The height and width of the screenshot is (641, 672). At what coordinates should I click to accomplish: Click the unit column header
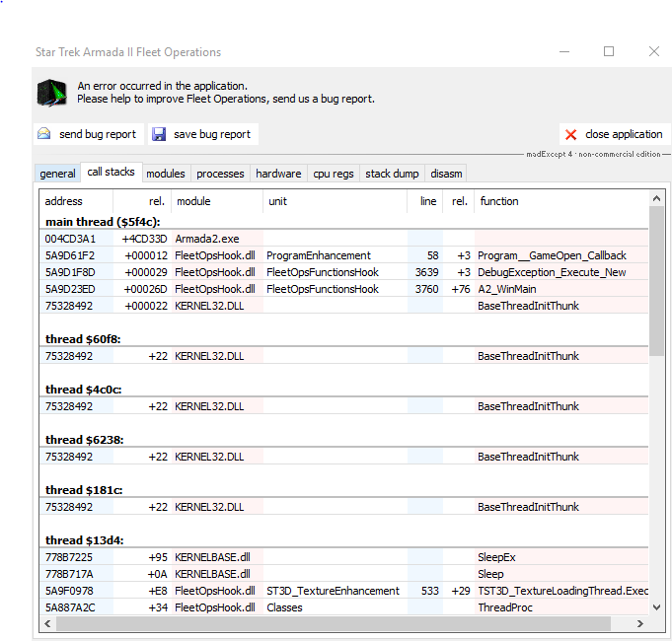[x=335, y=201]
